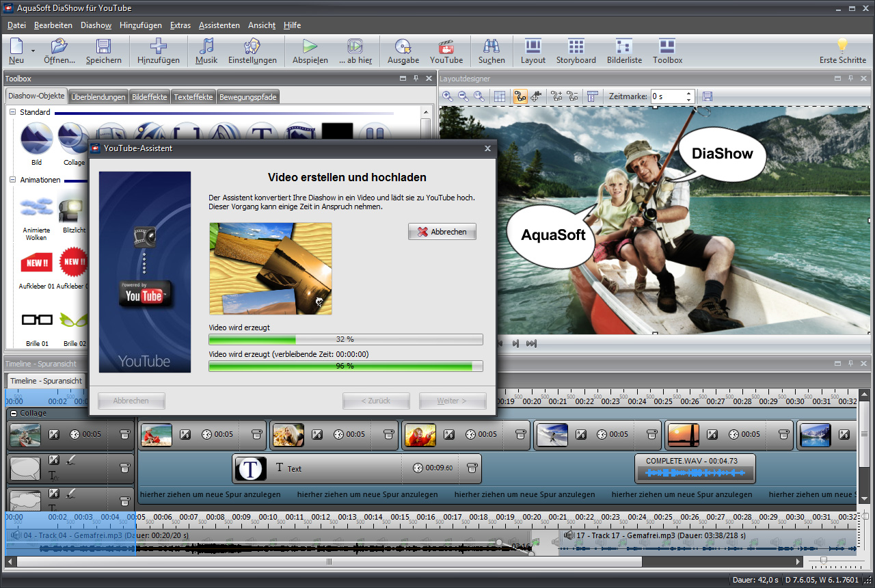Select the Bild object in Toolbox

click(36, 144)
